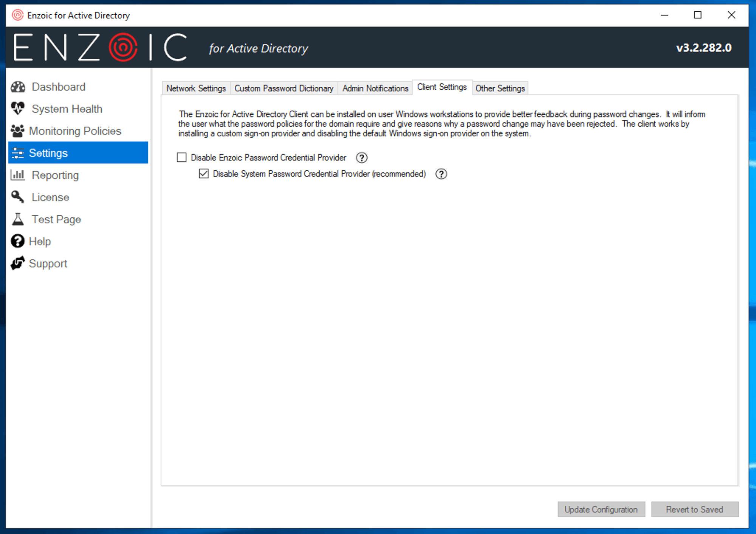The width and height of the screenshot is (756, 534).
Task: Open Support in the sidebar
Action: pyautogui.click(x=78, y=263)
